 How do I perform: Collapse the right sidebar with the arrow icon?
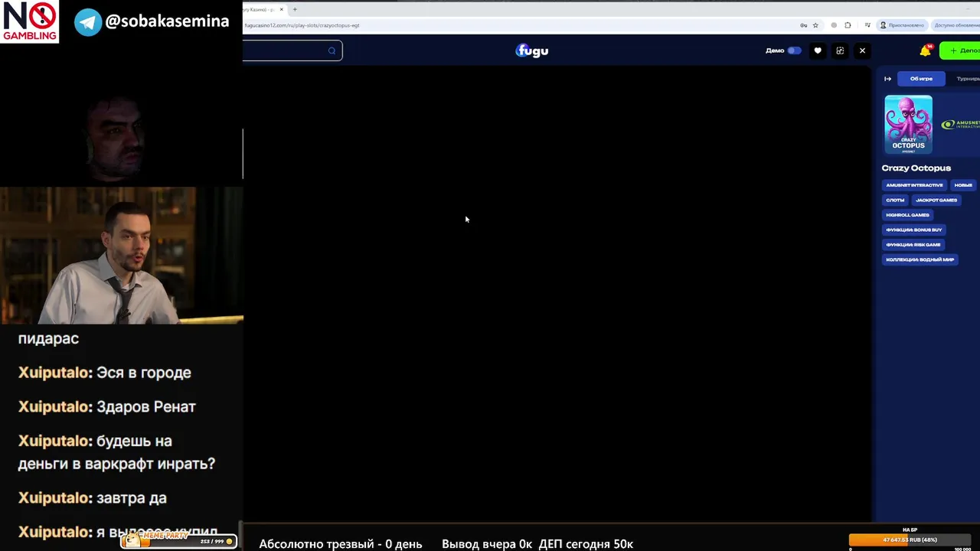point(888,79)
